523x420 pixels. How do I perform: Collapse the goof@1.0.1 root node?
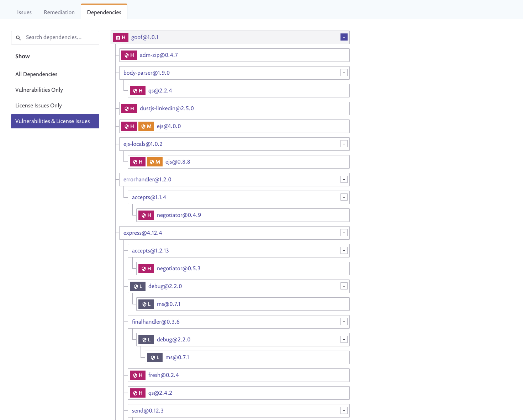(343, 37)
